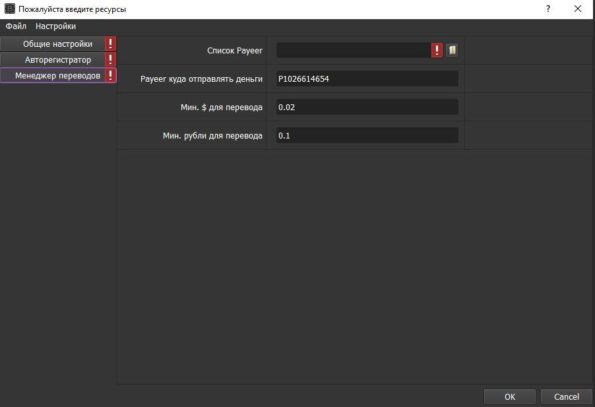The height and width of the screenshot is (407, 595).
Task: Click the Список Payeer input field
Action: [354, 50]
